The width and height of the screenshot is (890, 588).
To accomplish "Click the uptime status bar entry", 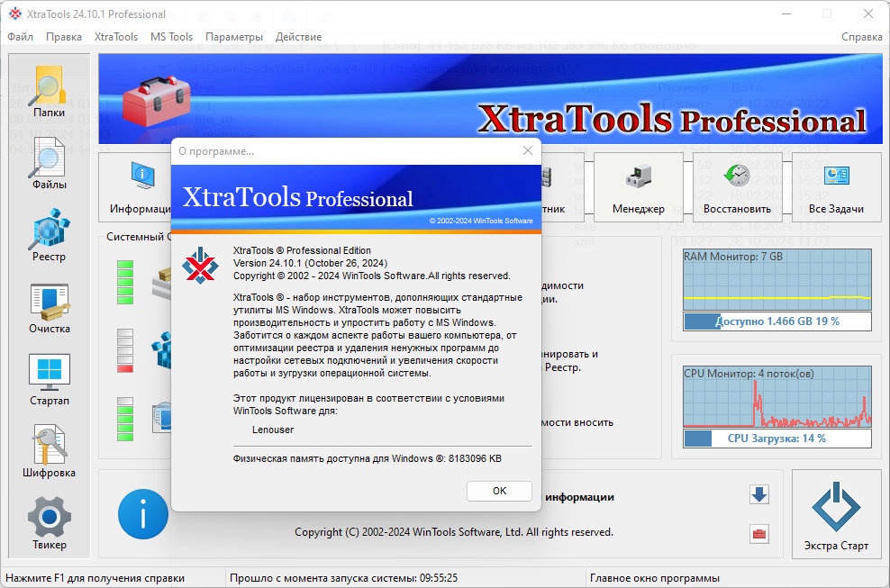I will click(x=344, y=578).
